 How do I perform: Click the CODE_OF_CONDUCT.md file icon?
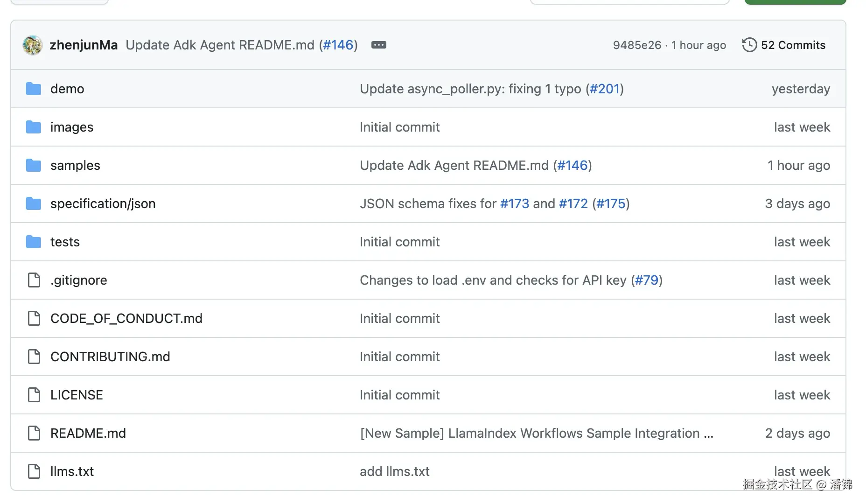(x=34, y=318)
